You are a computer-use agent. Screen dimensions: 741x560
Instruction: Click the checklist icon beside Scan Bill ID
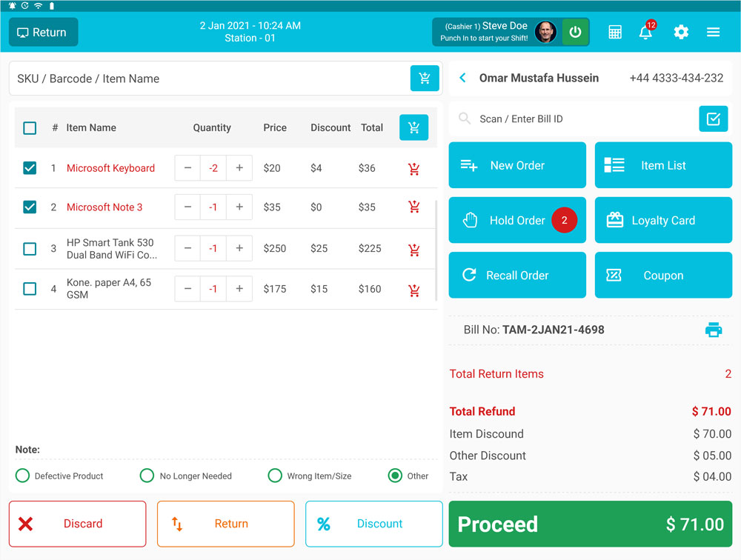click(x=713, y=119)
